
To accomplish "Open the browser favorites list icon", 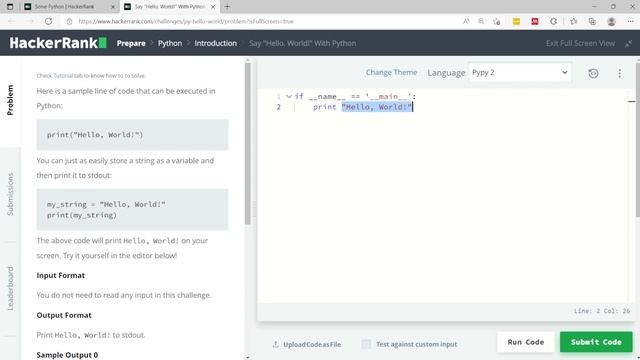I will [x=573, y=21].
